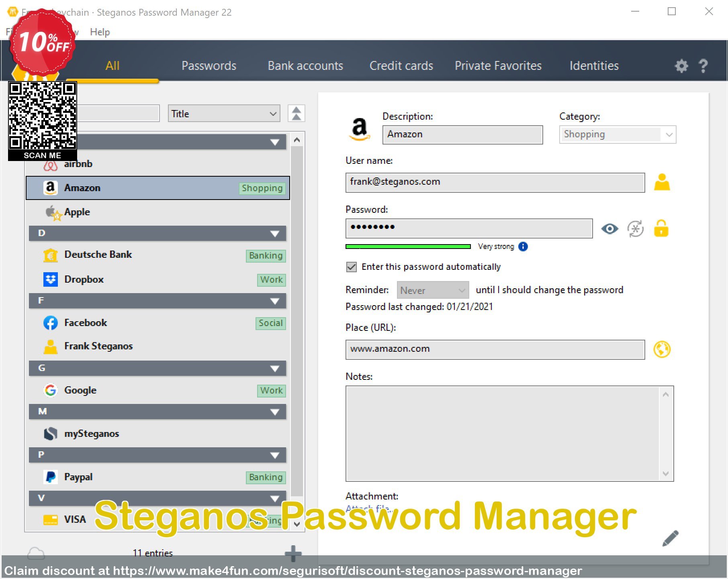Open the password generator icon
The width and height of the screenshot is (728, 579).
click(x=636, y=229)
